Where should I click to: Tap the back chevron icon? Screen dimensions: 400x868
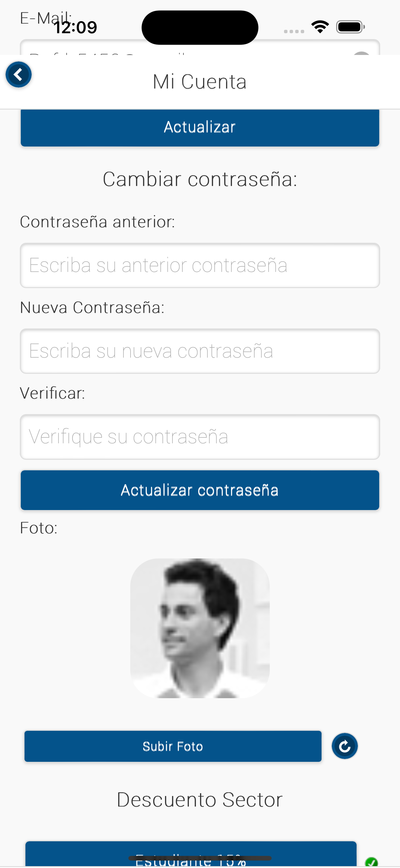[19, 75]
